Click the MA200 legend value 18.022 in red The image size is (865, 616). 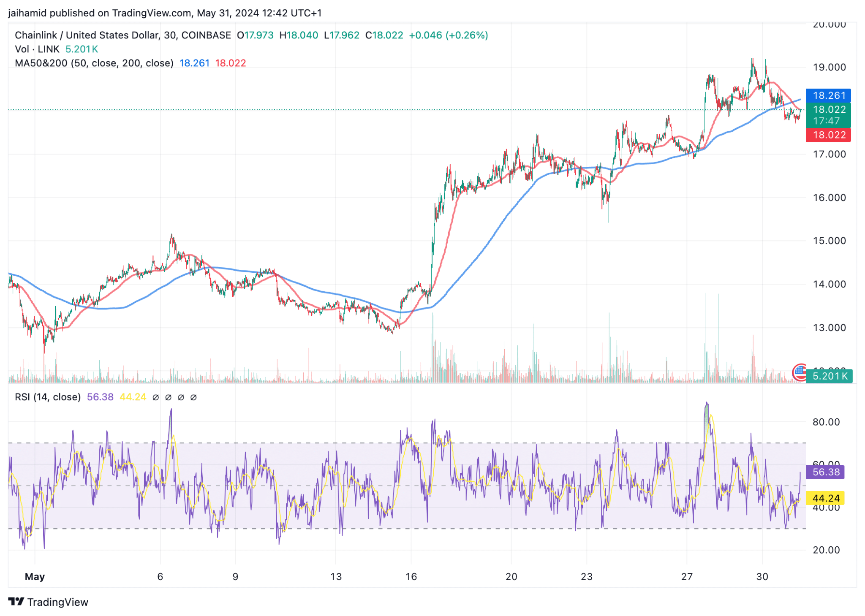coord(231,63)
